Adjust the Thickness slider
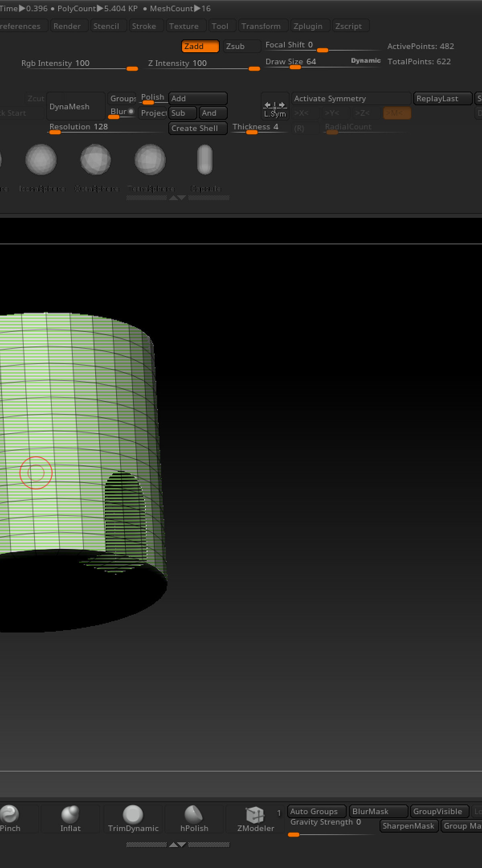 [x=259, y=128]
